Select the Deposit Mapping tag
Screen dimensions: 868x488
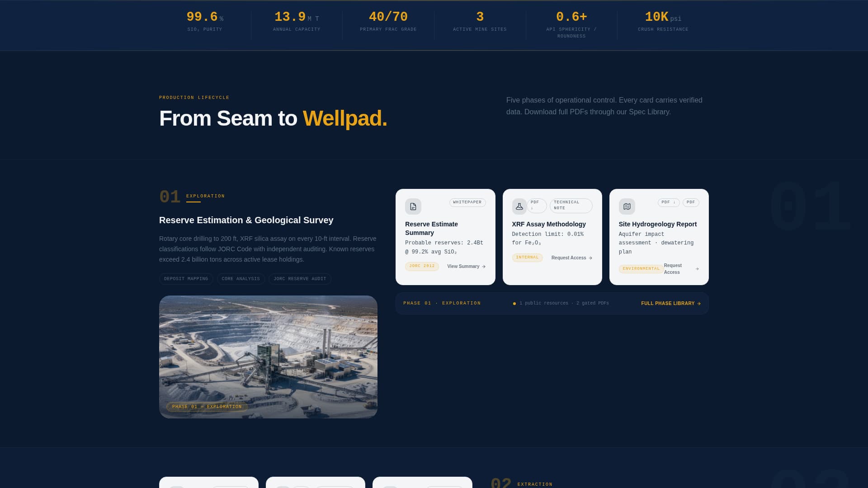click(186, 279)
